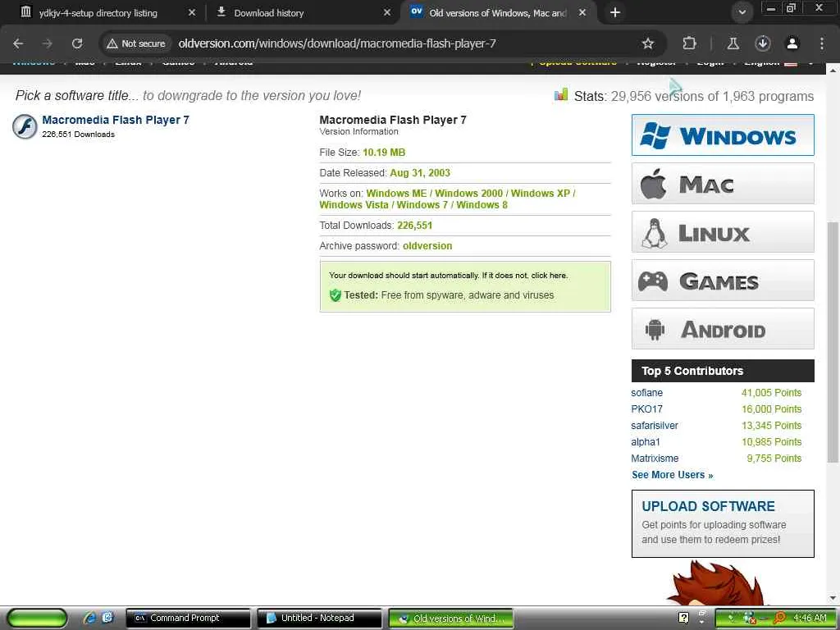This screenshot has width=840, height=630.
Task: Click the scrollbar down arrow
Action: pos(833,598)
